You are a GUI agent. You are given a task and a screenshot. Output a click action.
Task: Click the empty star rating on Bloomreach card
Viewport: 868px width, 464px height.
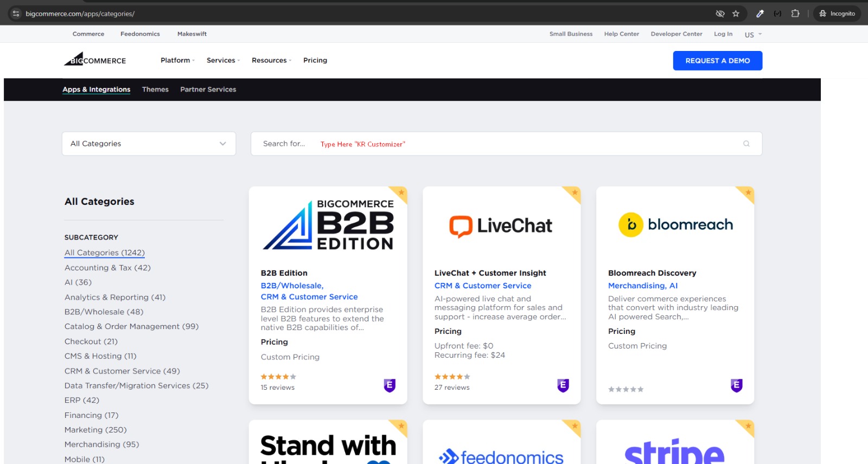[x=626, y=389]
